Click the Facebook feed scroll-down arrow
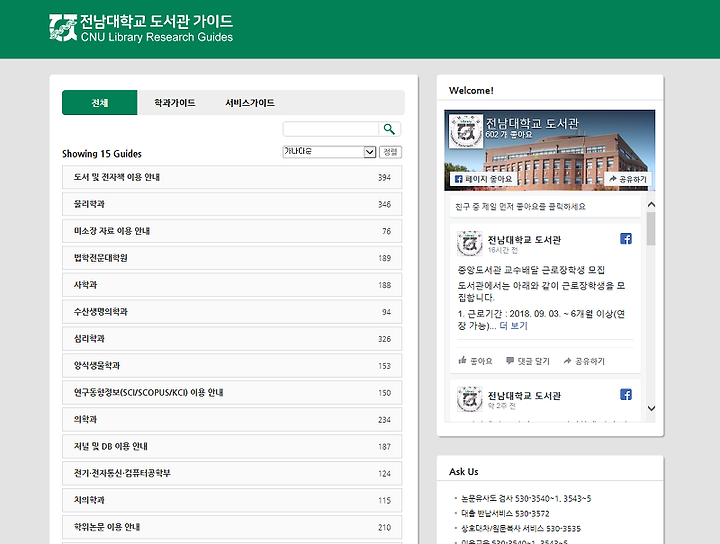The image size is (720, 544). click(651, 408)
